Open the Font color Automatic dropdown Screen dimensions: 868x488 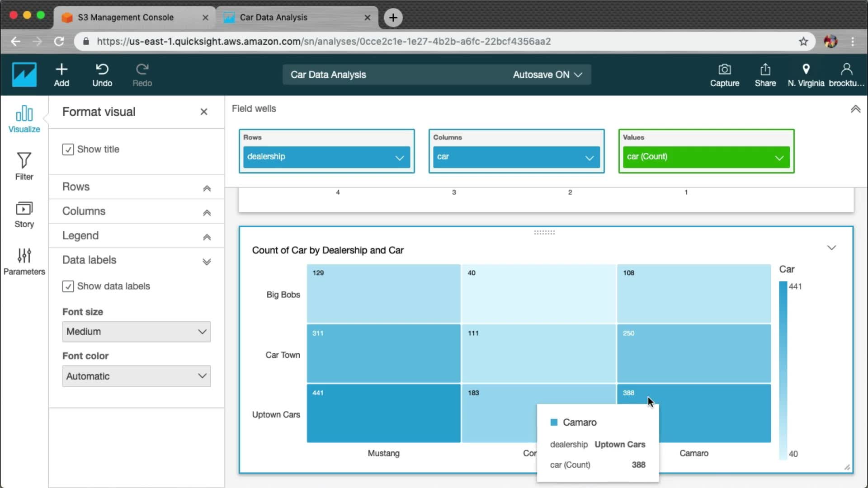pyautogui.click(x=136, y=376)
